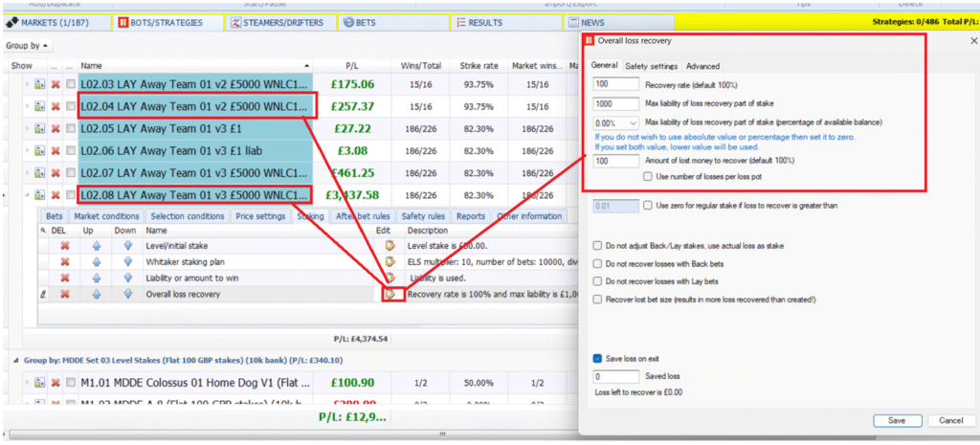The image size is (980, 445).
Task: Check Do not recover losses with Back bets
Action: (x=598, y=264)
